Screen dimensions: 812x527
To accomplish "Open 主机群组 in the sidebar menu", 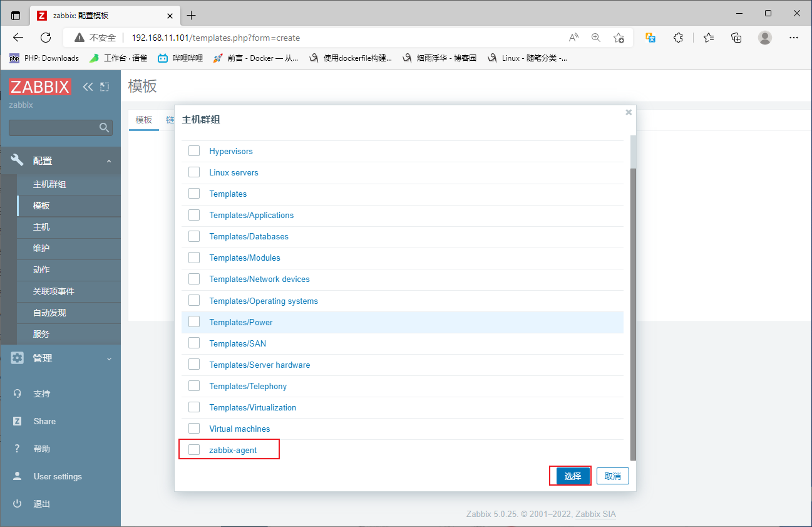I will coord(49,184).
